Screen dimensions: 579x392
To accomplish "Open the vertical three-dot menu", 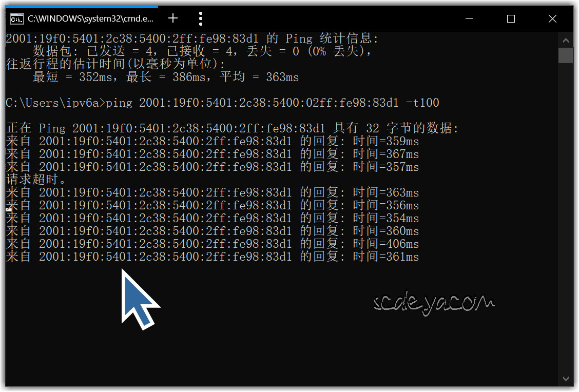I will click(201, 19).
